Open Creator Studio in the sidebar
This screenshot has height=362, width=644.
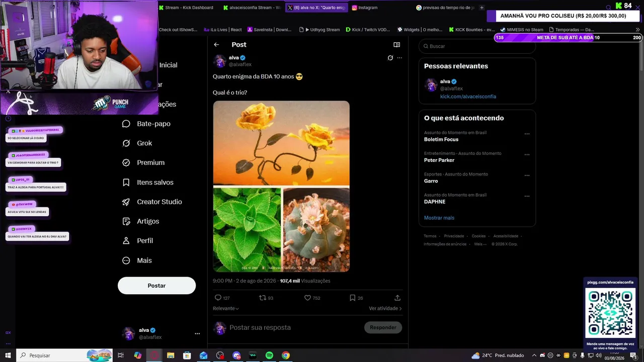click(x=152, y=202)
